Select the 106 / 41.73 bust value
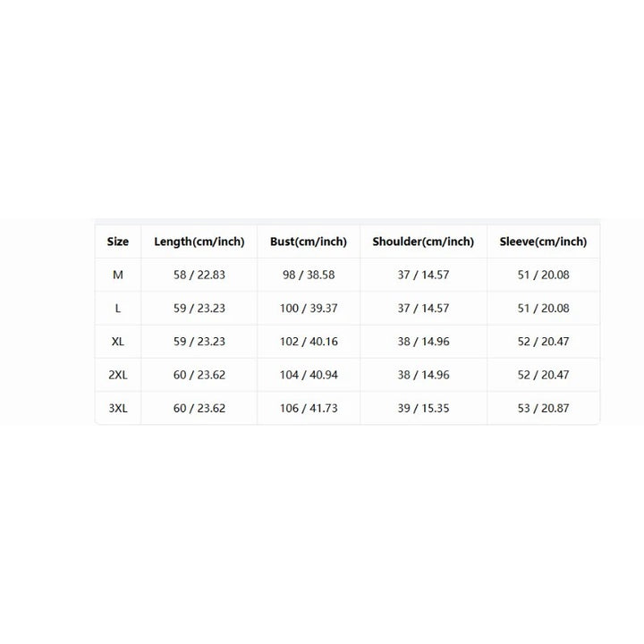644x644 pixels. click(309, 408)
